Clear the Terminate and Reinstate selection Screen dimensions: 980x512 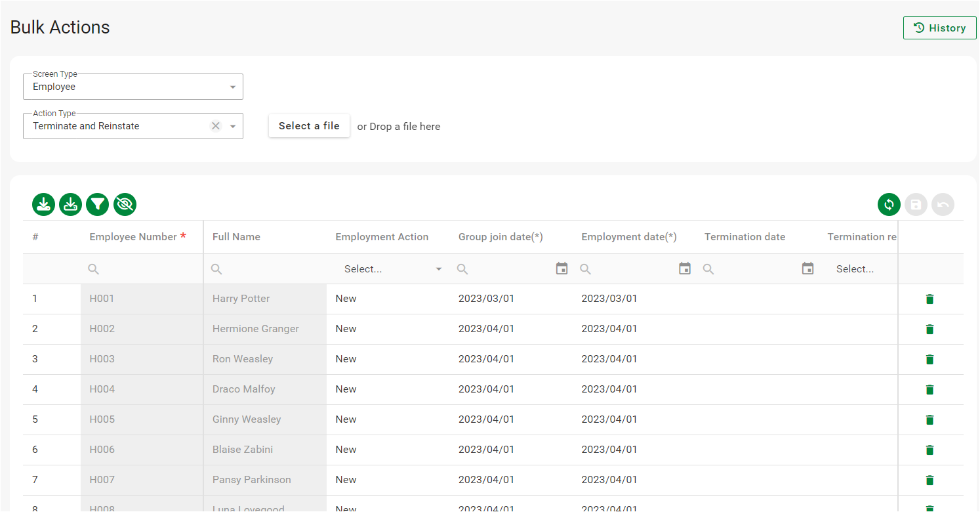click(x=215, y=126)
